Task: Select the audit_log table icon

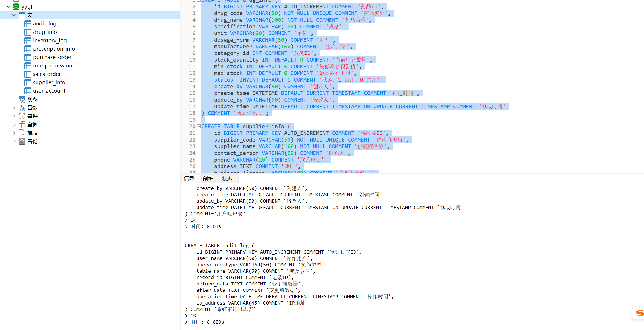Action: click(28, 24)
